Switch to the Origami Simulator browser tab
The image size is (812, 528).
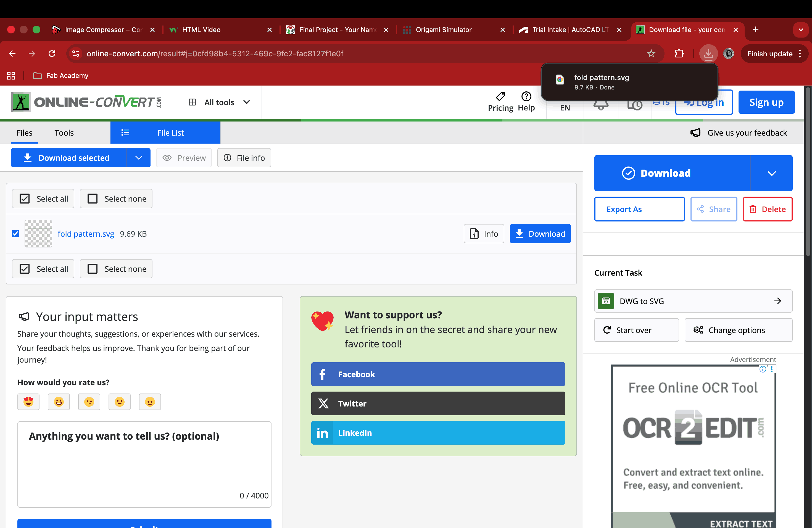point(444,30)
